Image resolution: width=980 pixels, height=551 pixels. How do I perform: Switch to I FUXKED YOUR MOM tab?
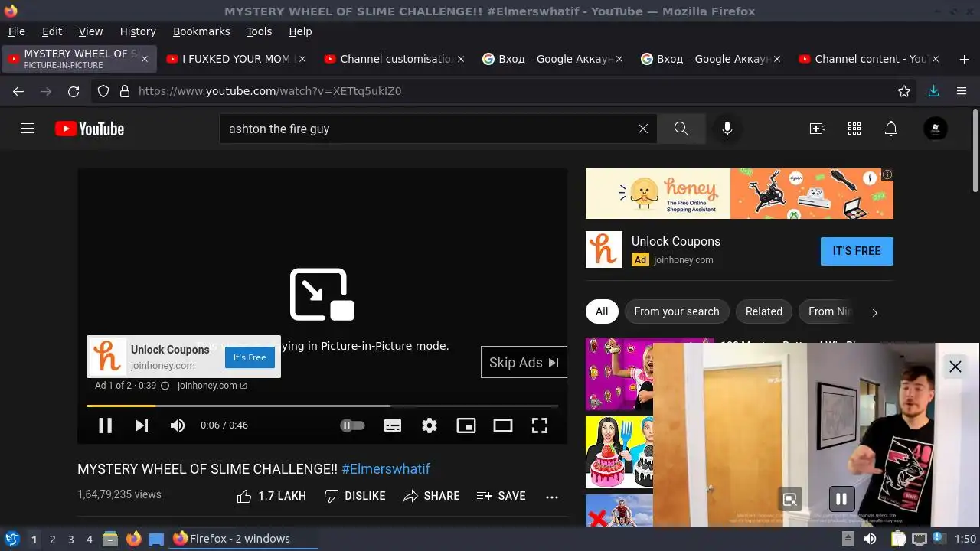pos(236,59)
